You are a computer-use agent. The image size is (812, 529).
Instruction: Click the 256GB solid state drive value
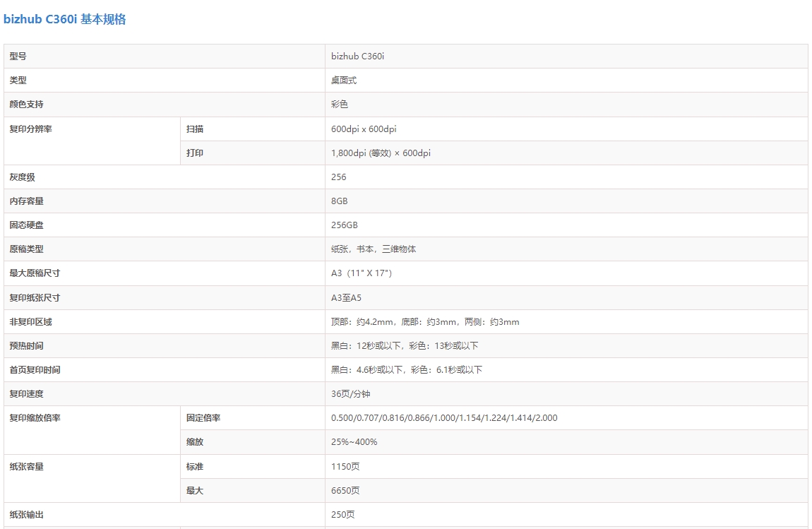[345, 225]
